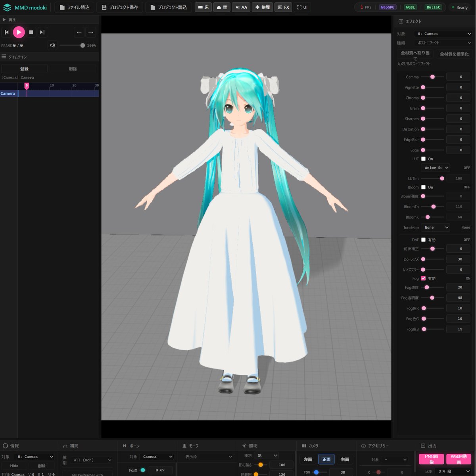Open モーフ 表示枠 dropdown

click(209, 457)
